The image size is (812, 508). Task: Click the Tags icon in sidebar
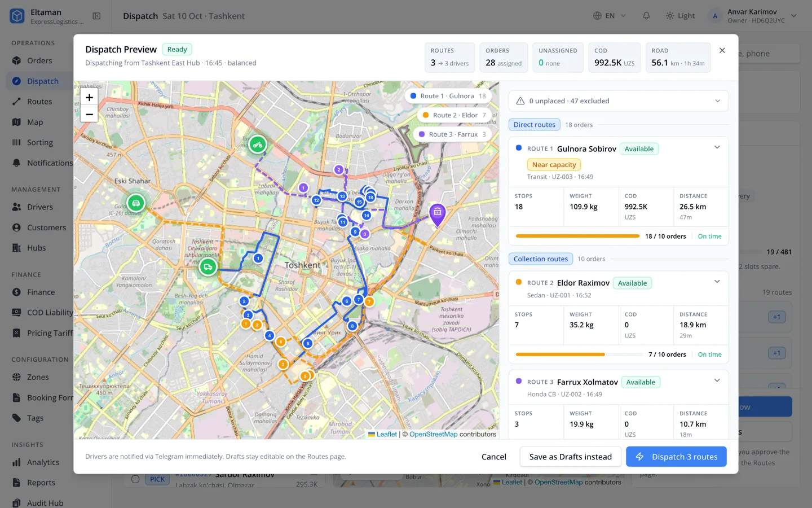click(x=16, y=418)
